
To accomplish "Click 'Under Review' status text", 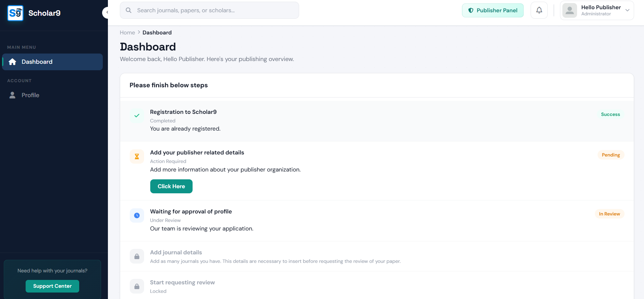I will 165,220.
